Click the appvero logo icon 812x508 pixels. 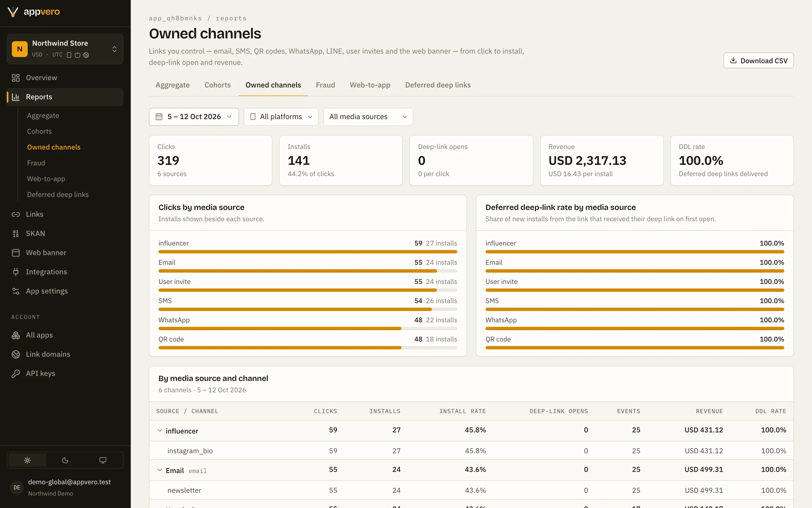(13, 12)
